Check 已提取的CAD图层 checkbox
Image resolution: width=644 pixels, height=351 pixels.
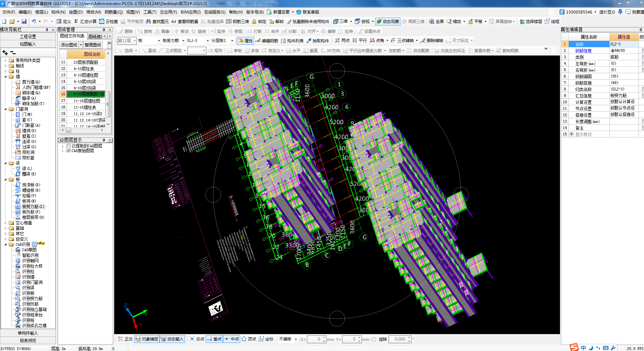tap(69, 146)
